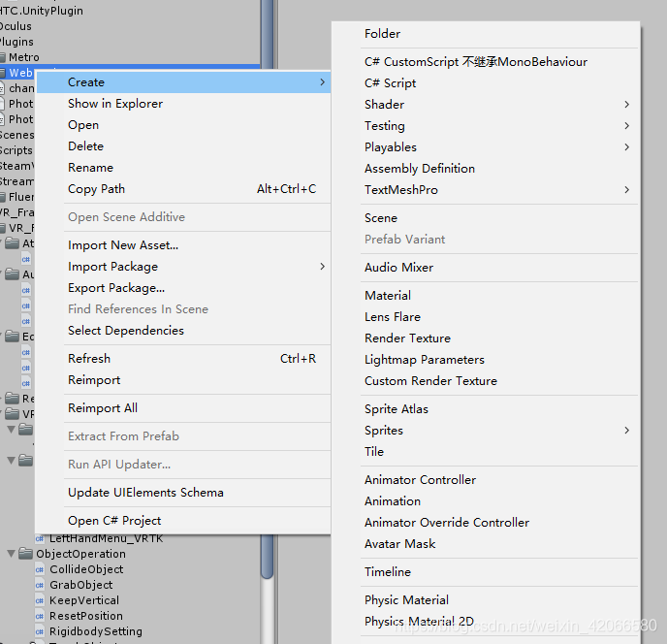
Task: Click Show in Explorer
Action: coord(184,104)
